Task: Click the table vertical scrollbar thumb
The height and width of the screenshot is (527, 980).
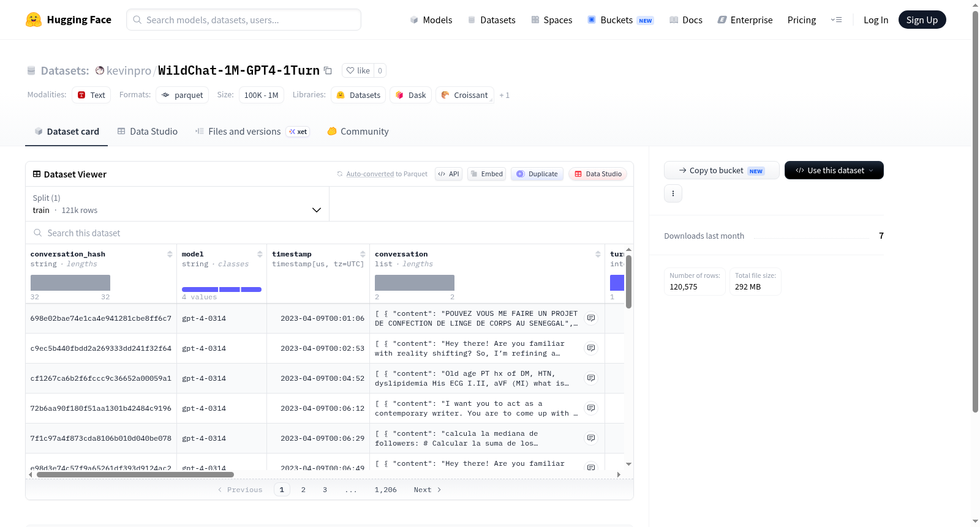Action: coord(628,282)
